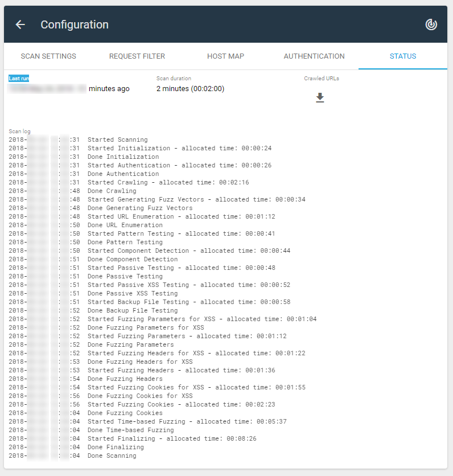The image size is (453, 476).
Task: Click 'Done Crawling' log entry
Action: (112, 191)
